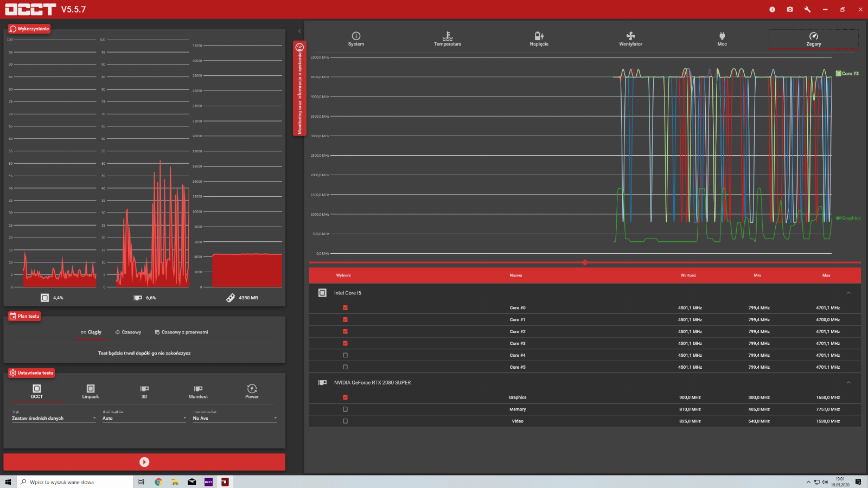Viewport: 868px width, 488px height.
Task: Collapse the NVIDIA GeForce RTX group
Action: tap(848, 382)
